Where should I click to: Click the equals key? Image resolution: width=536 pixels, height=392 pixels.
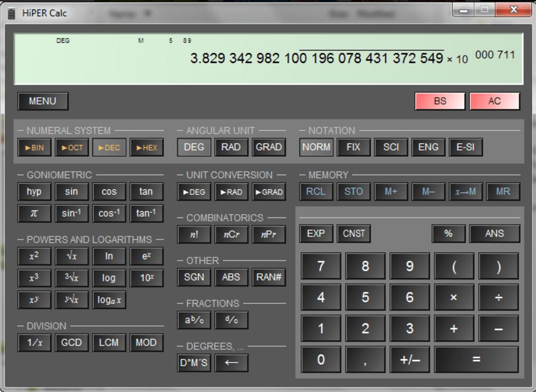click(x=476, y=359)
